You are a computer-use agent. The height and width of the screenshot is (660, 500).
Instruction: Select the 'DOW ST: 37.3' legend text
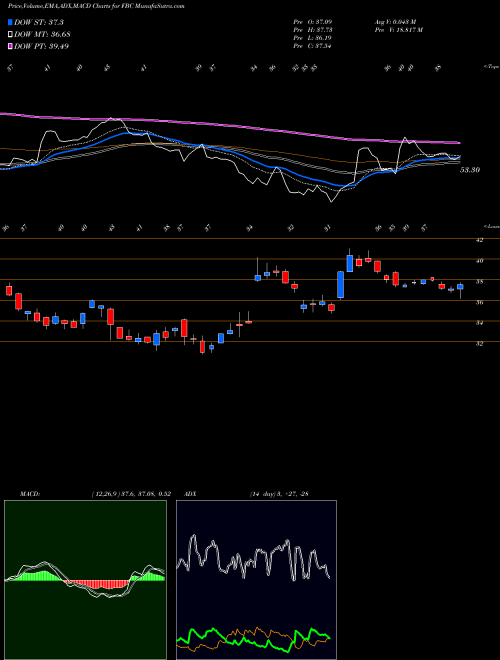[39, 22]
